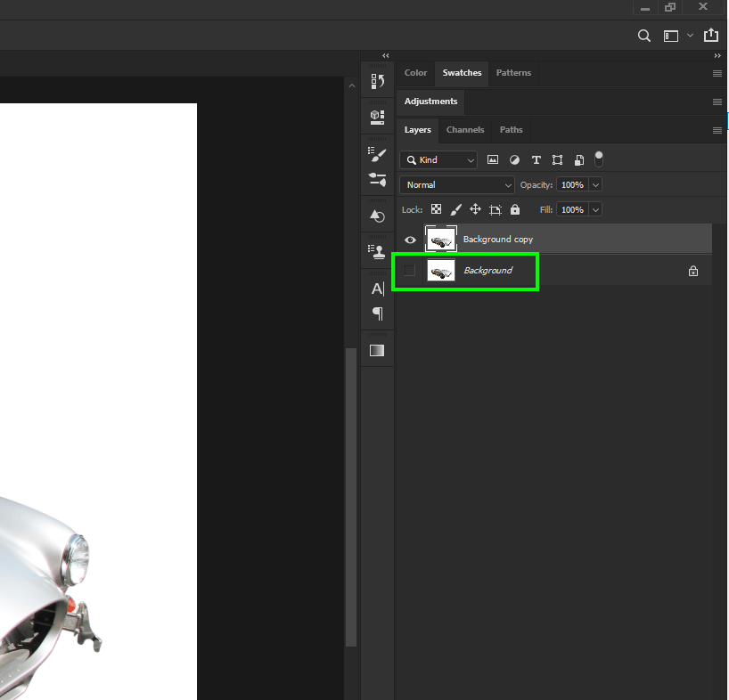Filter for pixel layers in Layers panel

coord(493,159)
